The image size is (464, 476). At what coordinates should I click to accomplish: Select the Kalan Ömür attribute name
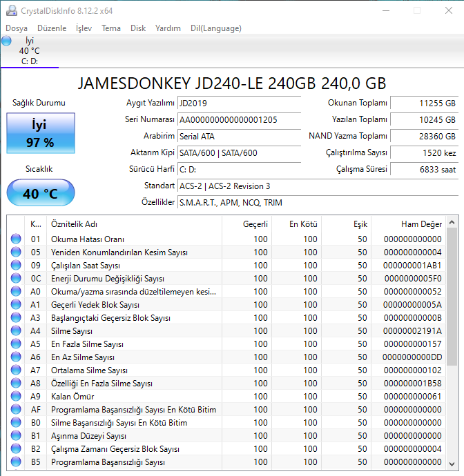72,397
